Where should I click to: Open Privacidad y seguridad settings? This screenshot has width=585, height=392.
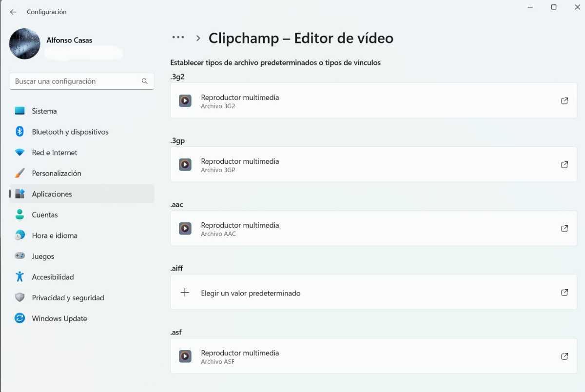tap(82, 297)
